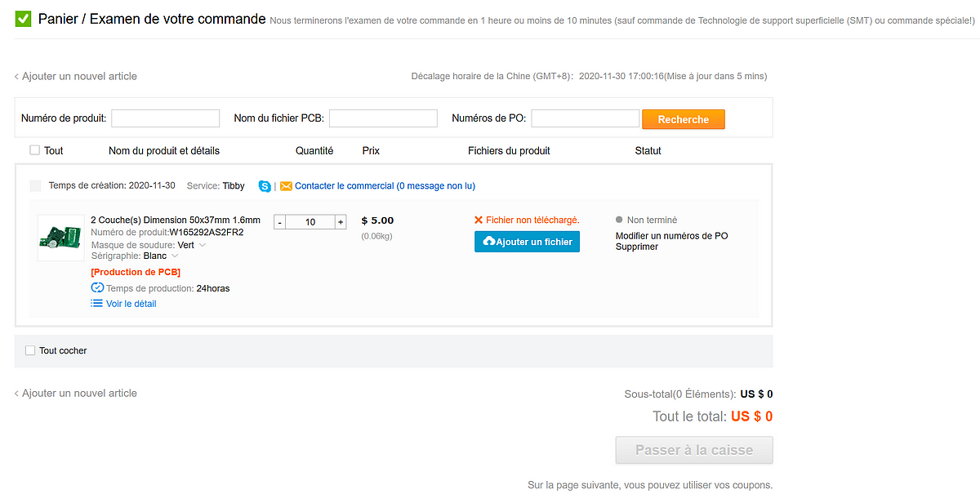Click the title '2 Couche(s) Dimension 50x37mm 1.6mm'

[x=176, y=220]
